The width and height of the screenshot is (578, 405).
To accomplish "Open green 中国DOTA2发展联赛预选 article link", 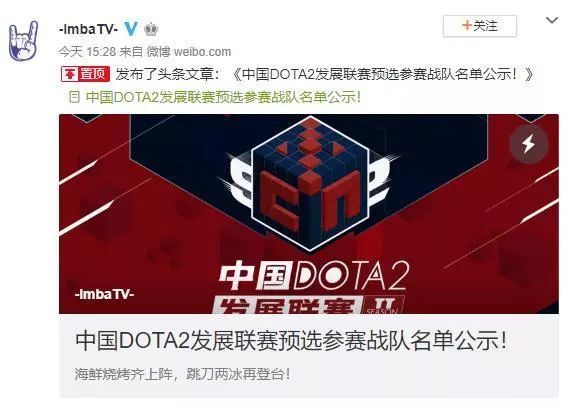I will pos(223,97).
